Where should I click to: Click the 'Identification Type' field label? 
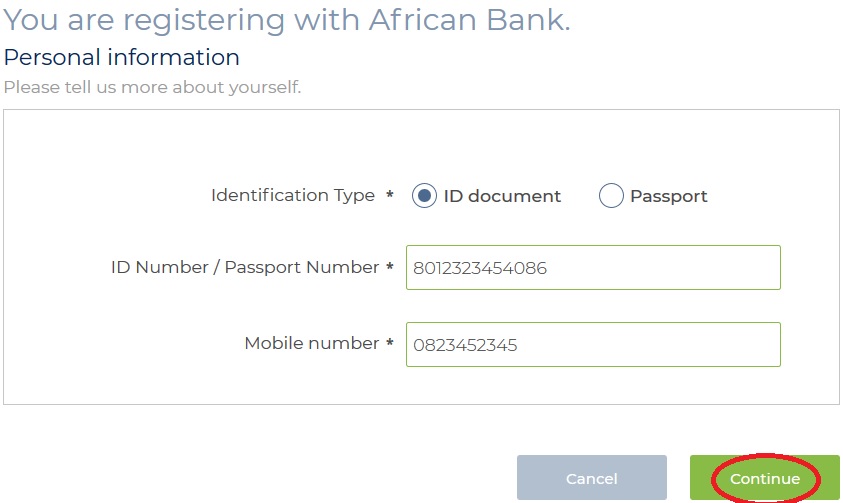click(292, 196)
